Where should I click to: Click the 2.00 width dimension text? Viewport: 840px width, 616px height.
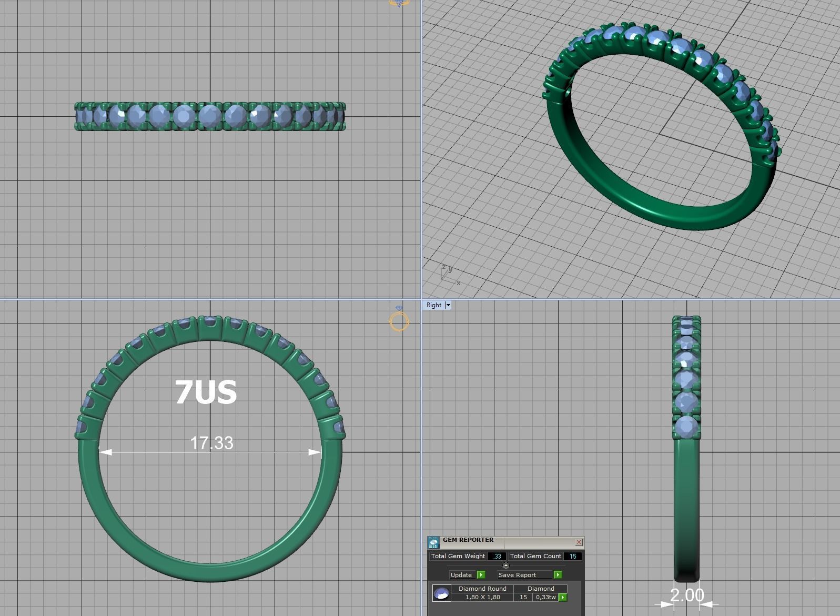pos(687,595)
